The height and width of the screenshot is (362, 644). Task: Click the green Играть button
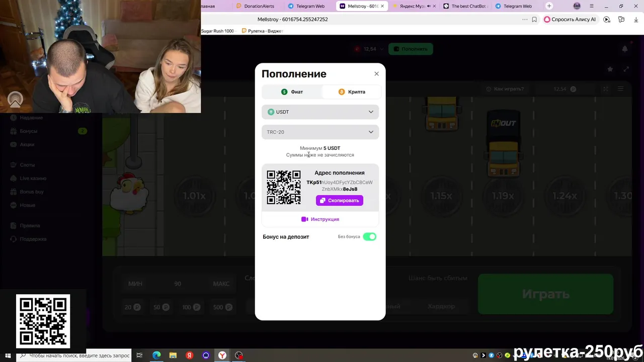click(545, 294)
